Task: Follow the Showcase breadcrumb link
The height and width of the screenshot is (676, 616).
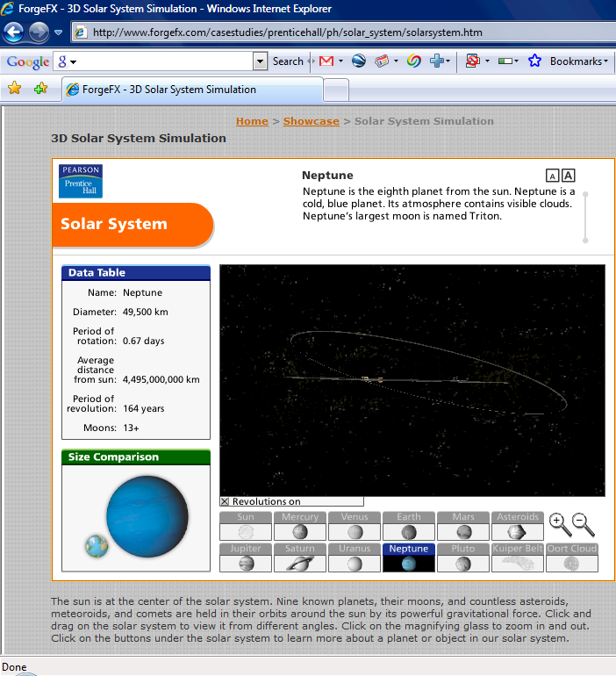Action: (x=311, y=121)
